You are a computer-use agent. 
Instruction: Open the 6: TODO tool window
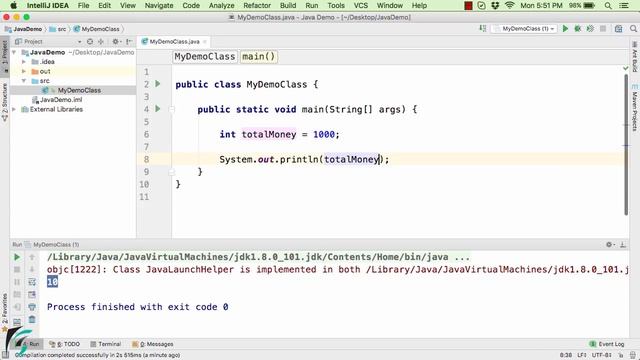[64, 344]
